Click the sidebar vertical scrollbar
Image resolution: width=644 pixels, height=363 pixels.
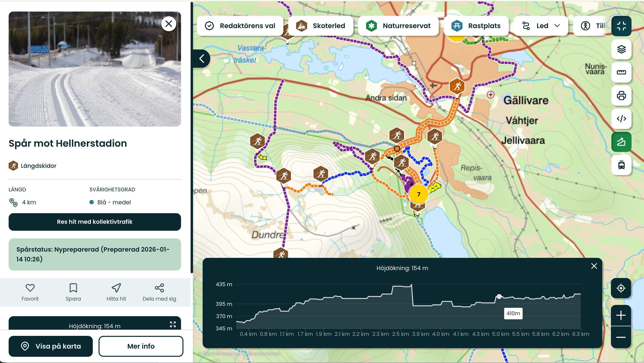point(192,137)
